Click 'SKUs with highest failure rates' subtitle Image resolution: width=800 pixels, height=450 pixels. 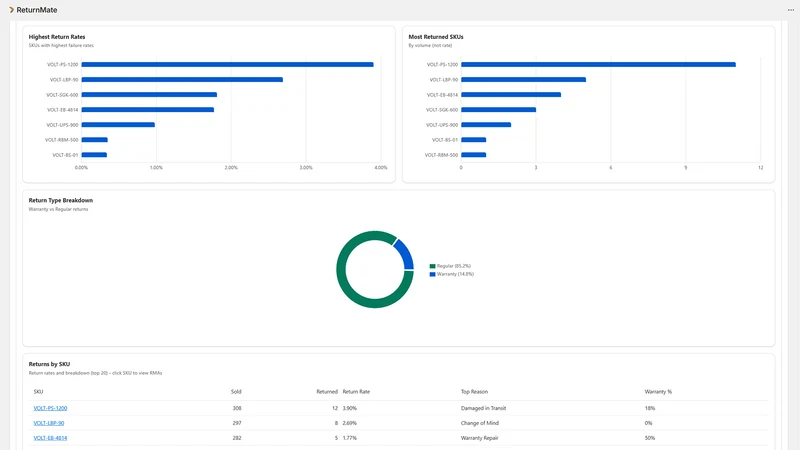61,45
